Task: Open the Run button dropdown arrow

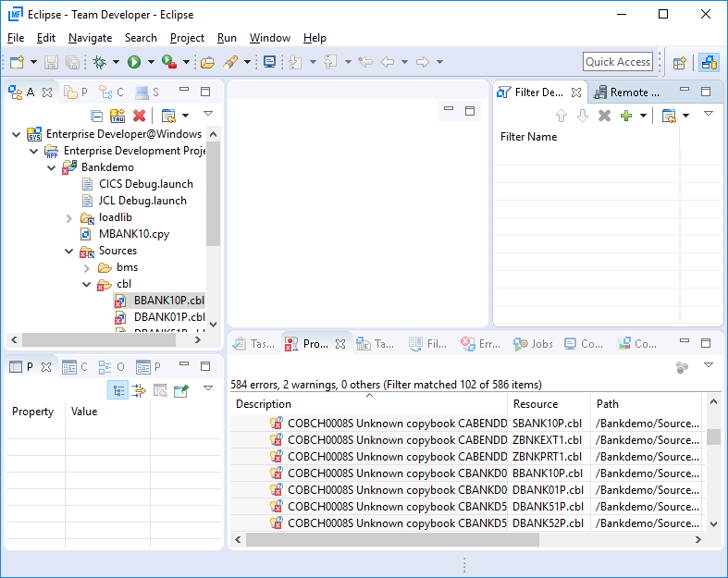Action: click(151, 62)
